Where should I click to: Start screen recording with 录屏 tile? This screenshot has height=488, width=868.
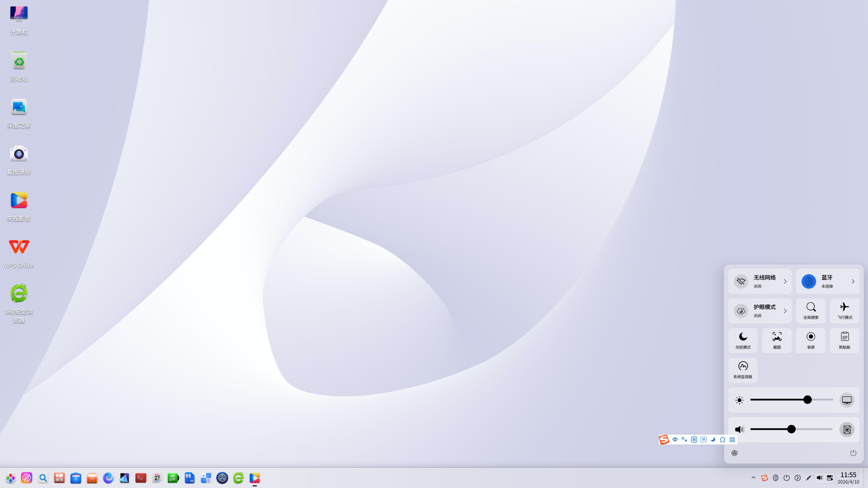[811, 340]
